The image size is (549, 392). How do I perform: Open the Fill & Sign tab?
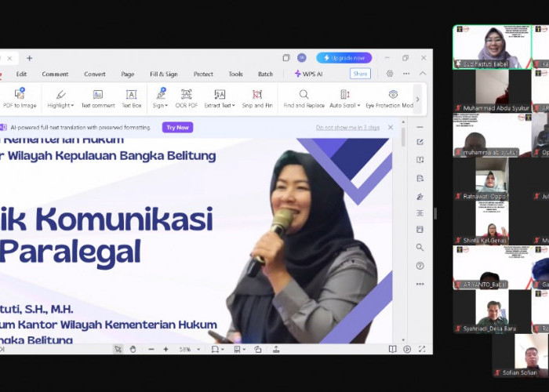pos(163,74)
